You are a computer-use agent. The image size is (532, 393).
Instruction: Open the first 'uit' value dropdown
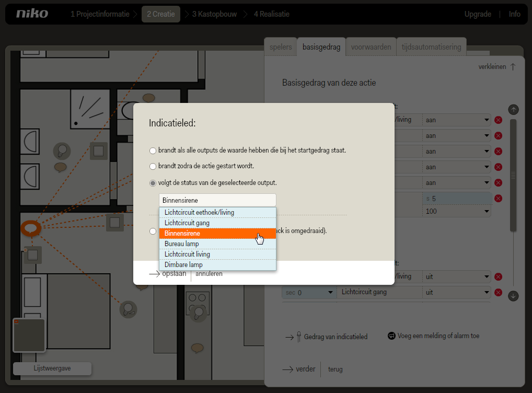point(457,277)
